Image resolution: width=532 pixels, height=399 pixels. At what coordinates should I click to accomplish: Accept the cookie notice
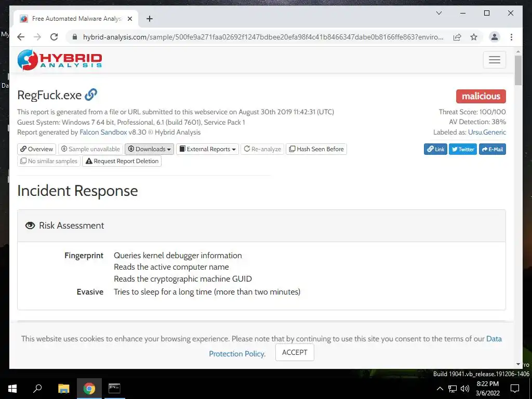(x=295, y=352)
